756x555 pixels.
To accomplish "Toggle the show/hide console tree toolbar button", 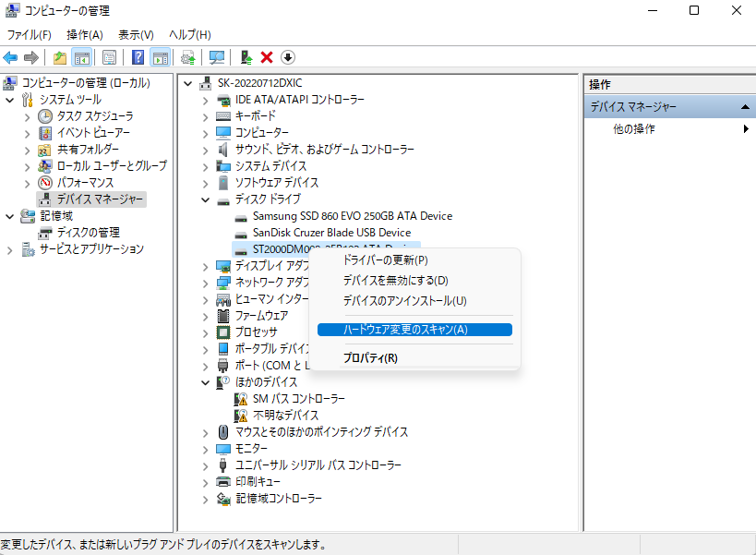I will pyautogui.click(x=81, y=57).
